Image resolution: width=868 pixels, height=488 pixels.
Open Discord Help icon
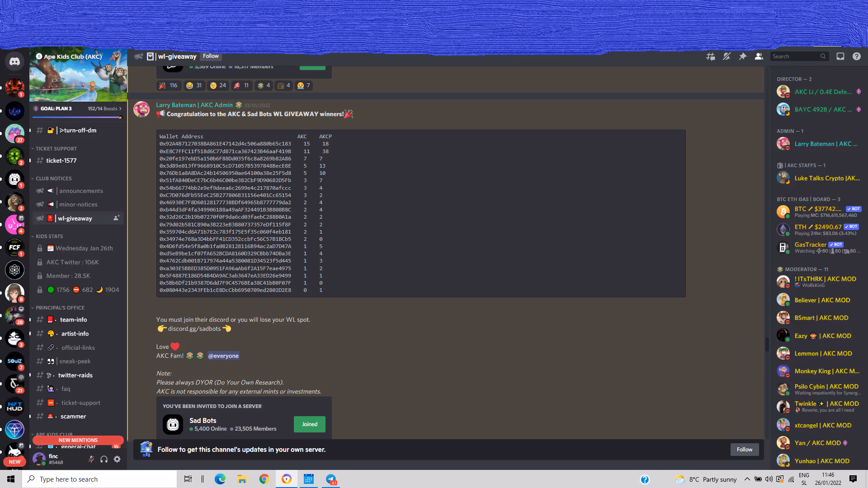coord(857,56)
